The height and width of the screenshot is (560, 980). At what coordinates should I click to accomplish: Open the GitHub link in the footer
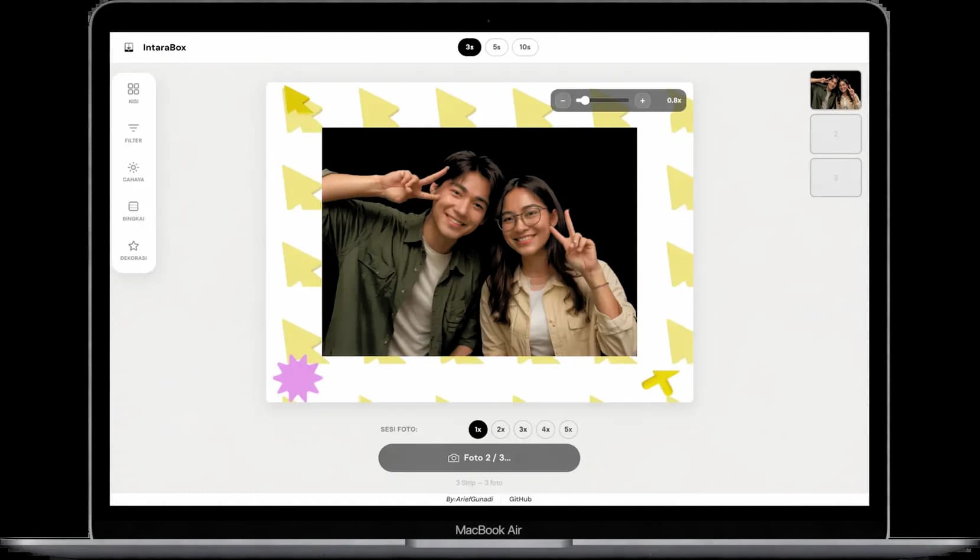tap(520, 499)
